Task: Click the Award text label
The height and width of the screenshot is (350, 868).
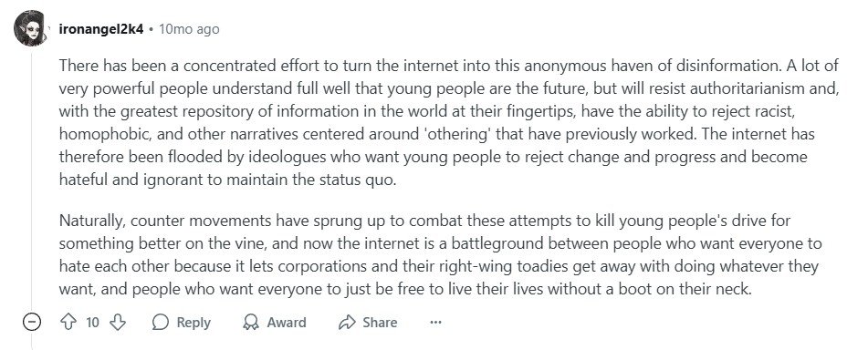Action: click(287, 323)
